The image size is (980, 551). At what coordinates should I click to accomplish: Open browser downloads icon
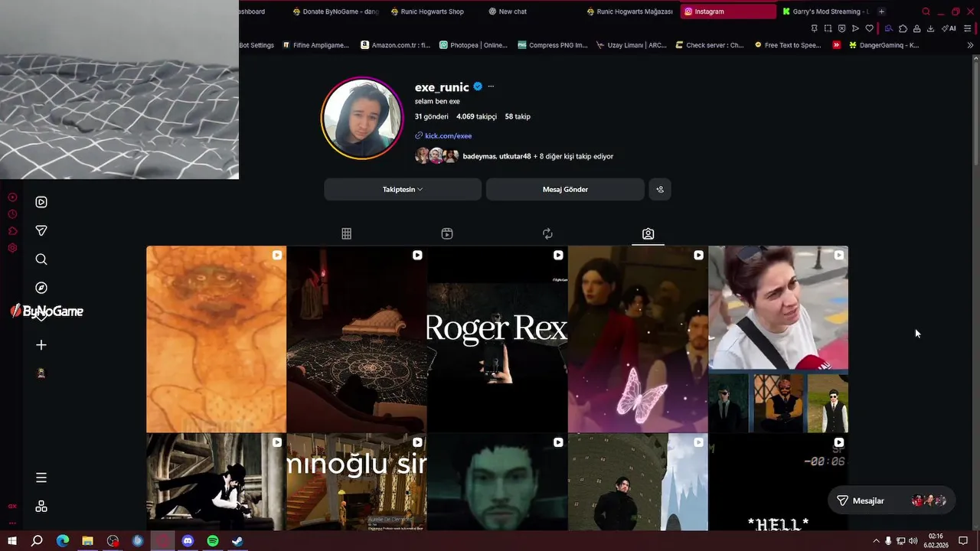[930, 28]
